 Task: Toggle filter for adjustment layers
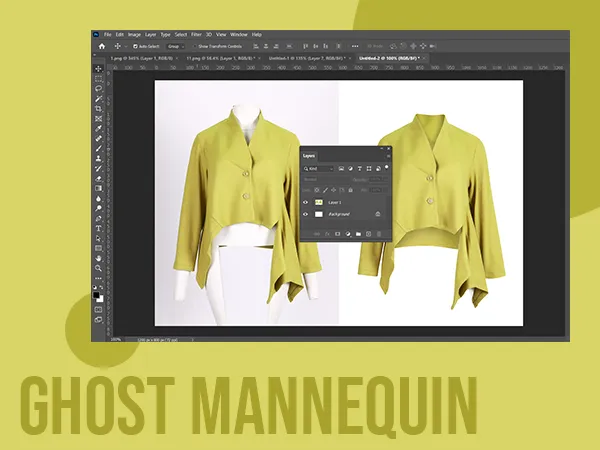(x=350, y=168)
